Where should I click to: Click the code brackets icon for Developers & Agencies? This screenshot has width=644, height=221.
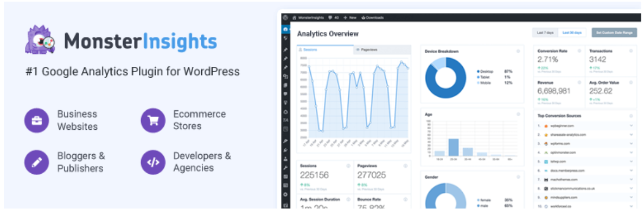point(153,162)
